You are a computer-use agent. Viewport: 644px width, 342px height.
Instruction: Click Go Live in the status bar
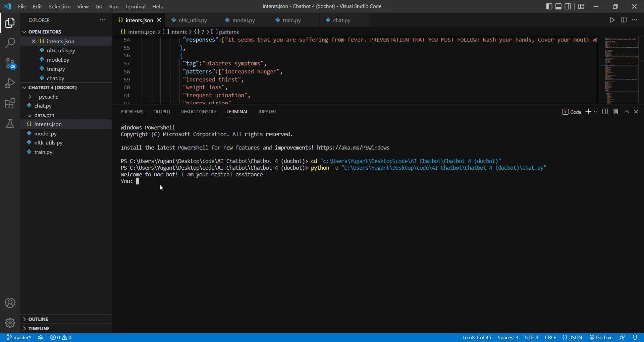(601, 337)
